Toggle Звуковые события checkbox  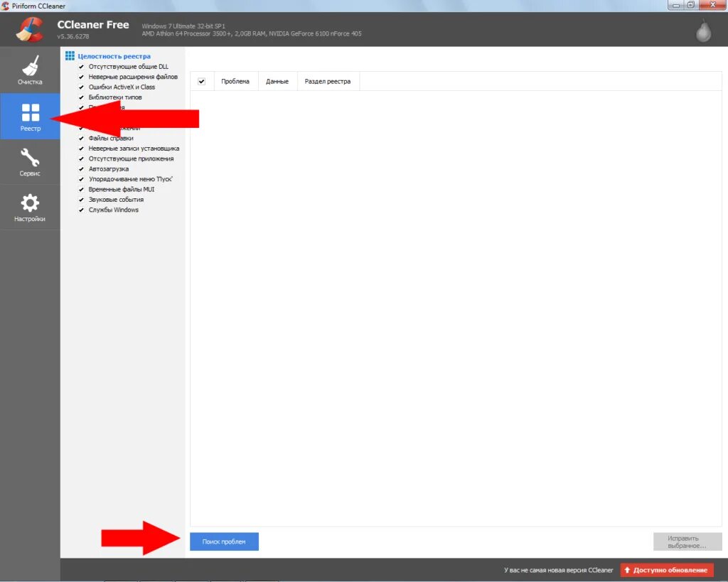pyautogui.click(x=81, y=200)
